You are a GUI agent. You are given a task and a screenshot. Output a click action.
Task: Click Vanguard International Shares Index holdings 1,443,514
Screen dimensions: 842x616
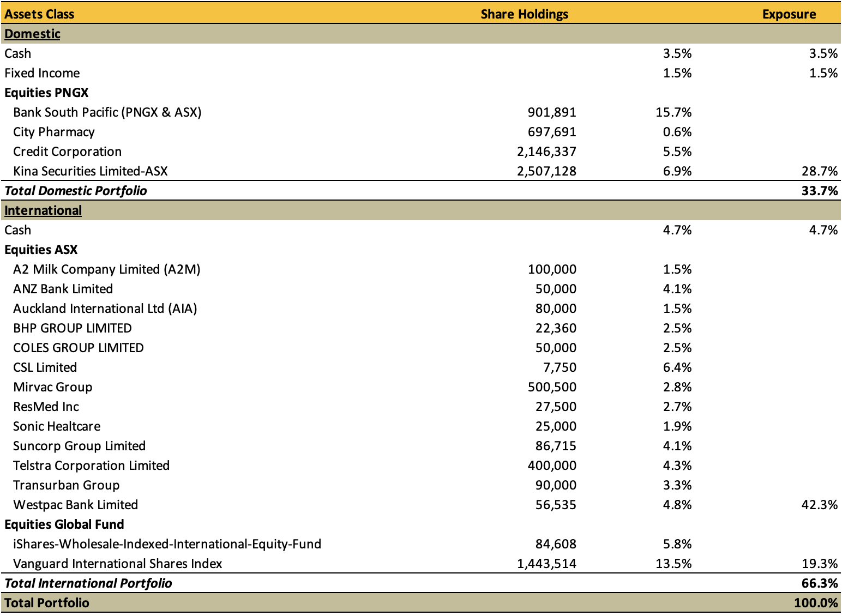(546, 564)
